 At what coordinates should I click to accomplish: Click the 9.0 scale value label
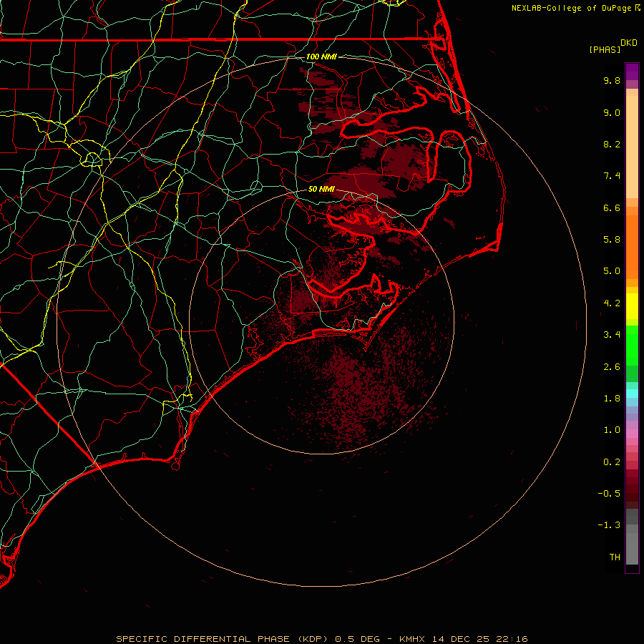pyautogui.click(x=611, y=113)
